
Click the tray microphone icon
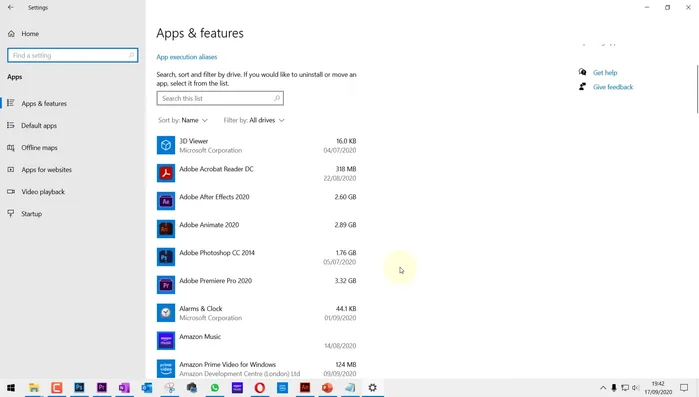(x=614, y=388)
